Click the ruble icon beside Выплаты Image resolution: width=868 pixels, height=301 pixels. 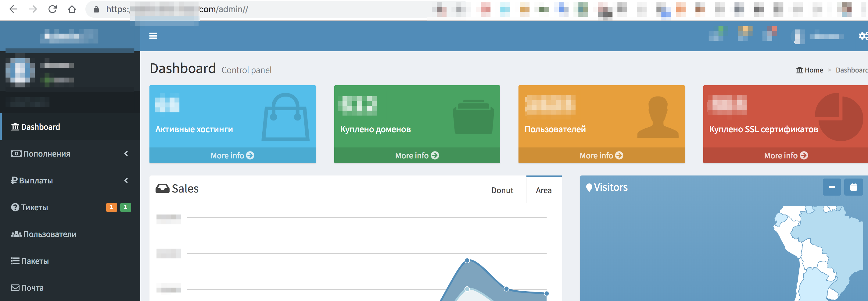(14, 180)
